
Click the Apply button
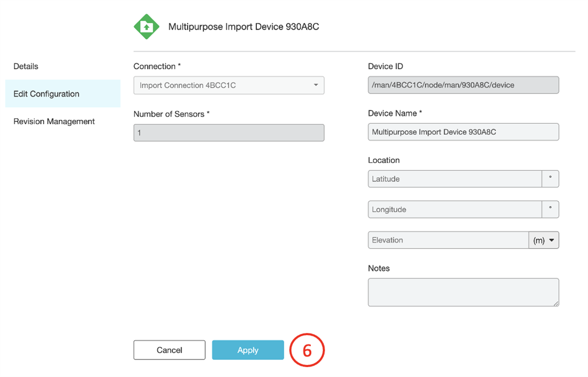pos(248,350)
